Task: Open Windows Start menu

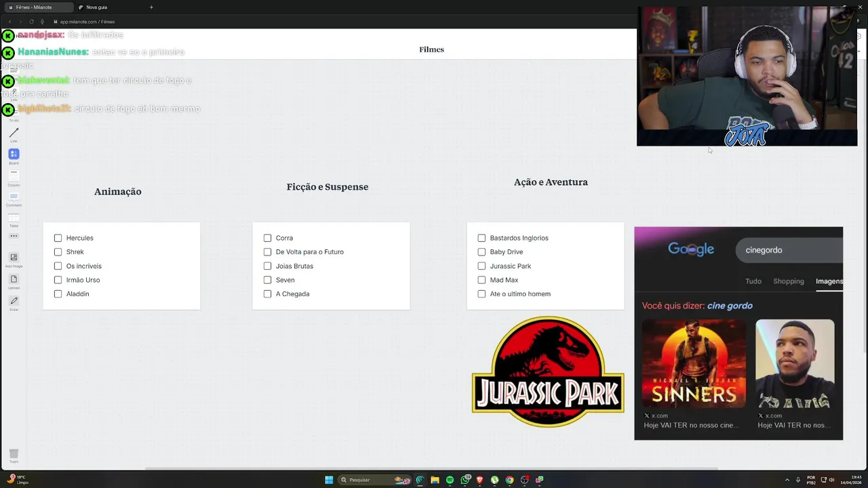Action: 329,480
